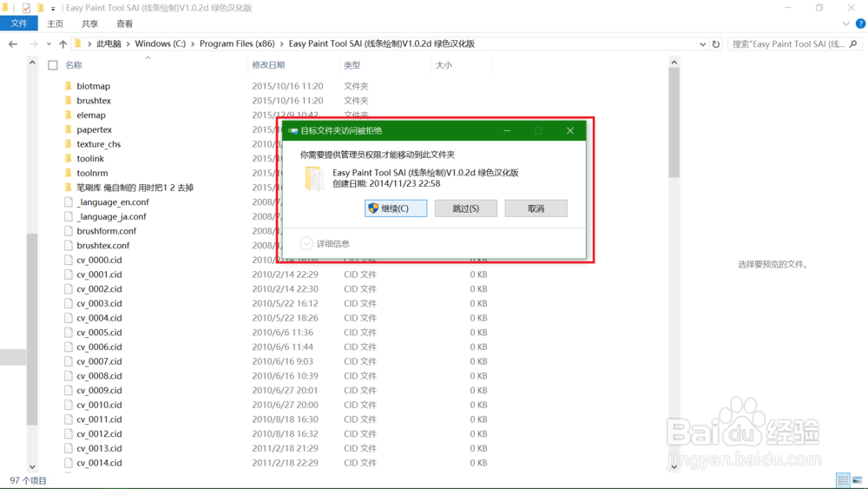Viewport: 868px width, 489px height.
Task: Select the cv_0001.cid file
Action: pyautogui.click(x=99, y=274)
